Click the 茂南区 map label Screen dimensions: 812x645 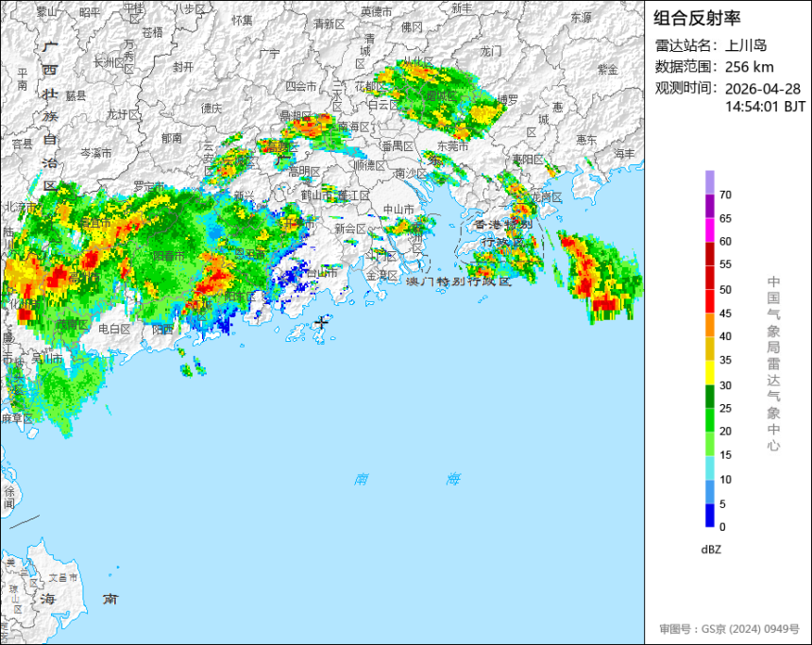[73, 324]
